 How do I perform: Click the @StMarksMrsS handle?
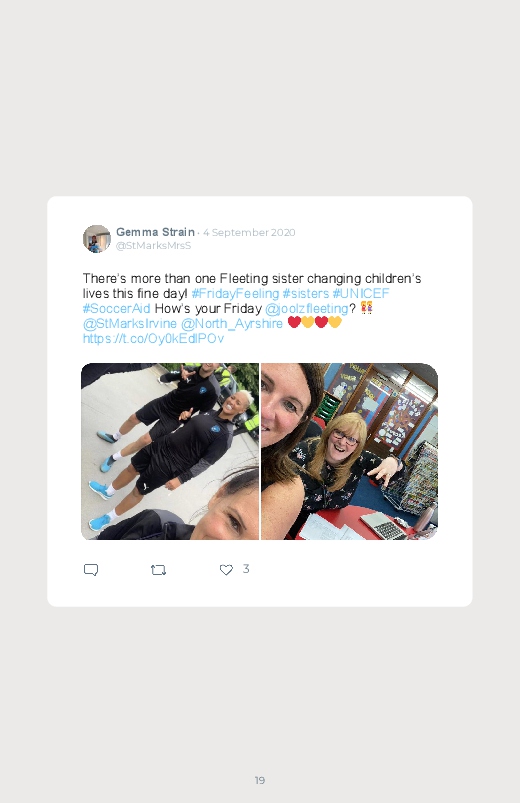click(x=153, y=245)
